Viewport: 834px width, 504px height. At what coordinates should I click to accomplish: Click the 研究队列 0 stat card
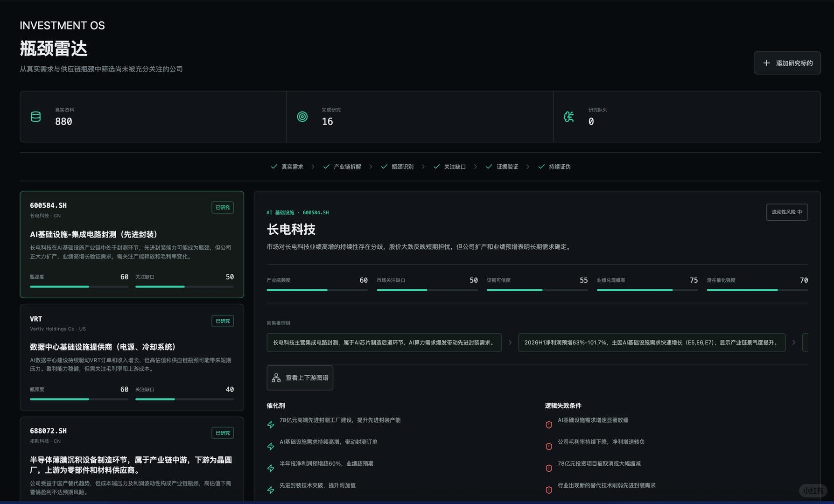(x=687, y=117)
